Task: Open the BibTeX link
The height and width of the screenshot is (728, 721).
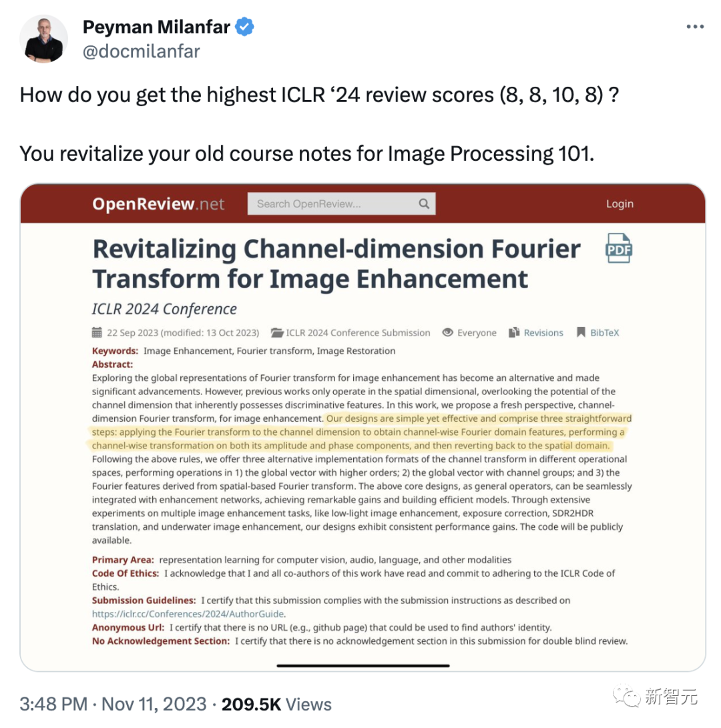Action: [604, 332]
